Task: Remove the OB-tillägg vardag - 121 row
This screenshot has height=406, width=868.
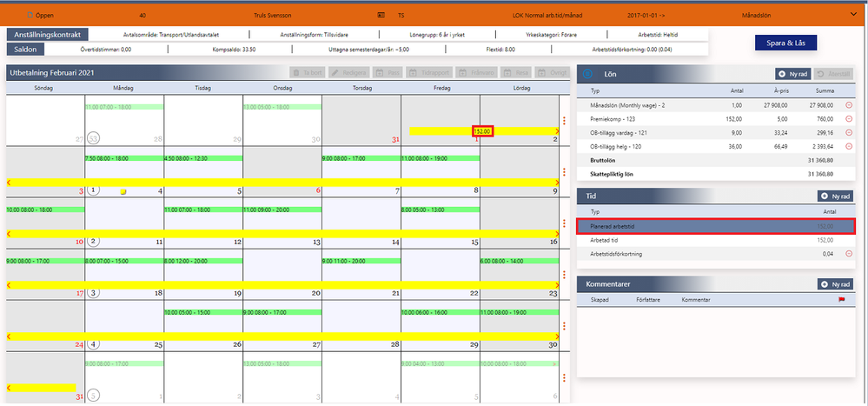Action: click(x=848, y=132)
